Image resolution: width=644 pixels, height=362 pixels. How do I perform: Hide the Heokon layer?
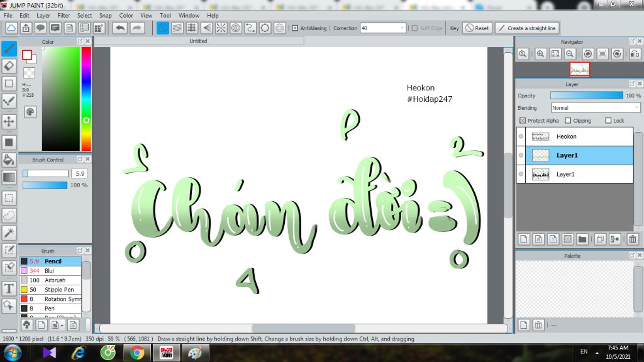click(521, 136)
